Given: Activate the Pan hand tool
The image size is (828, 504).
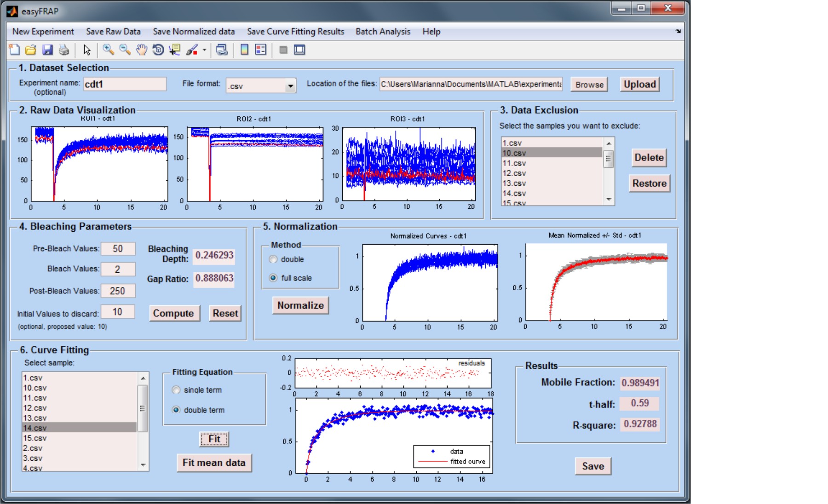Looking at the screenshot, I should (x=141, y=50).
